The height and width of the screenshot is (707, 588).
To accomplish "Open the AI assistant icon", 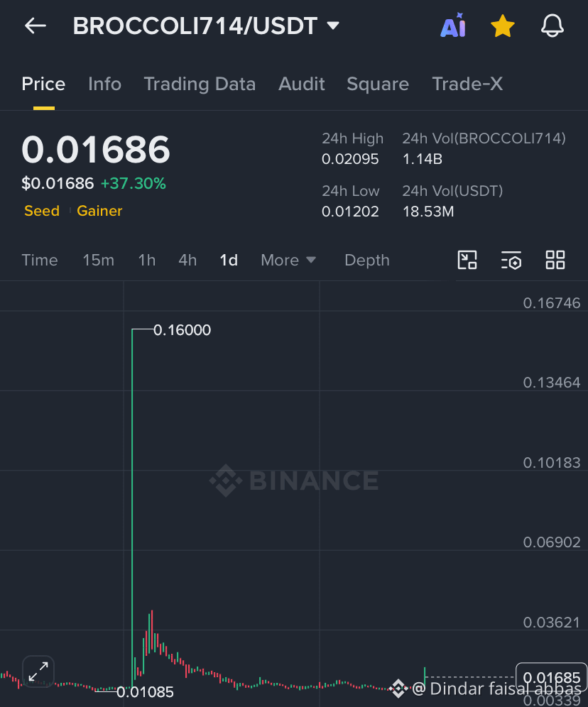I will [453, 26].
